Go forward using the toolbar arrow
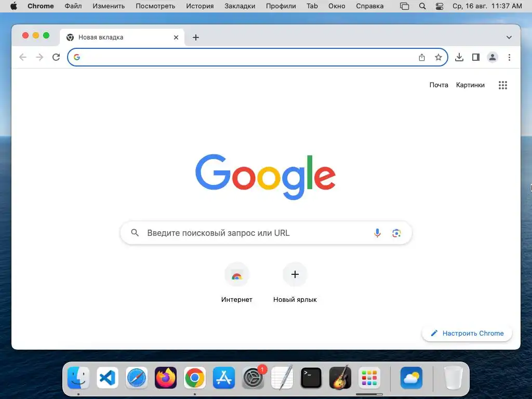 [x=39, y=57]
